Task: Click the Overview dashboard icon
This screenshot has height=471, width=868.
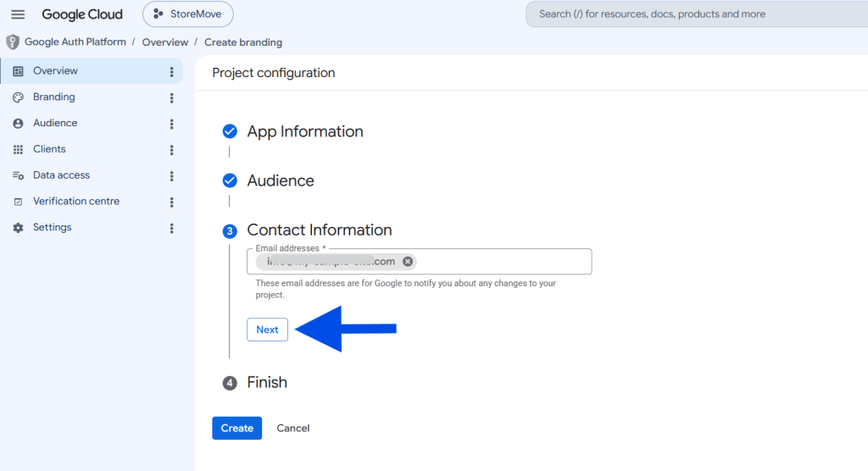Action: pyautogui.click(x=19, y=71)
